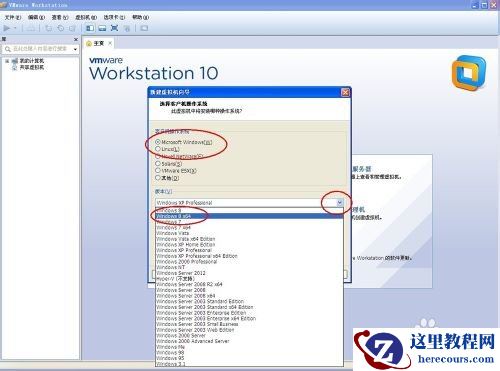Viewport: 500px width, 371px height.
Task: Choose Windows Me from version list
Action: click(249, 347)
